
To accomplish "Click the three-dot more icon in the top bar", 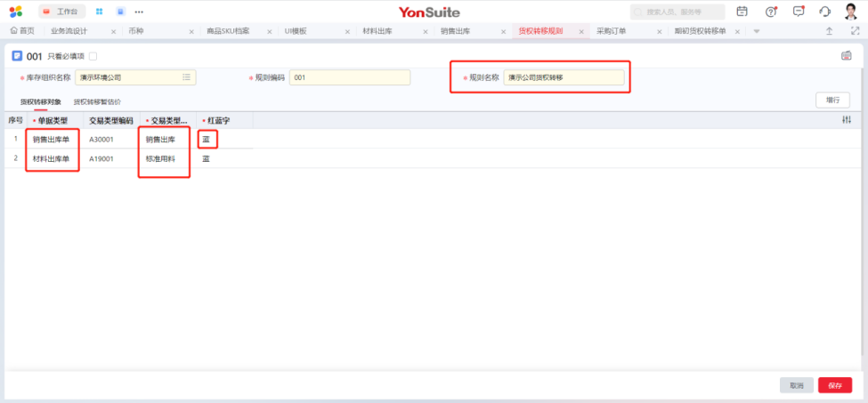I will coord(139,12).
